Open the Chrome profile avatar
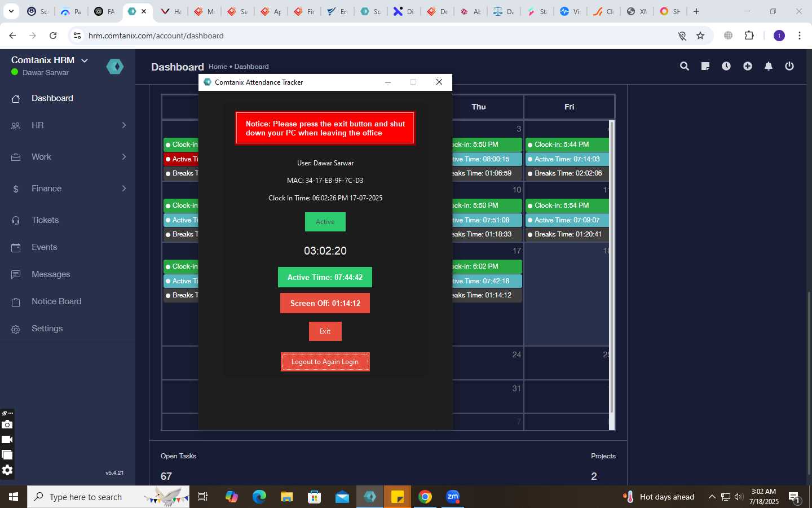This screenshot has width=812, height=508. coord(779,36)
